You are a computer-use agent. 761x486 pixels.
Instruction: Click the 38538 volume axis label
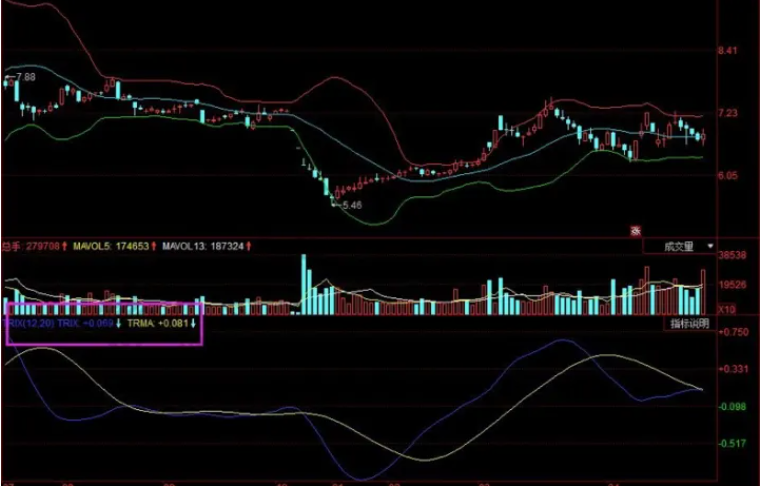pos(732,255)
